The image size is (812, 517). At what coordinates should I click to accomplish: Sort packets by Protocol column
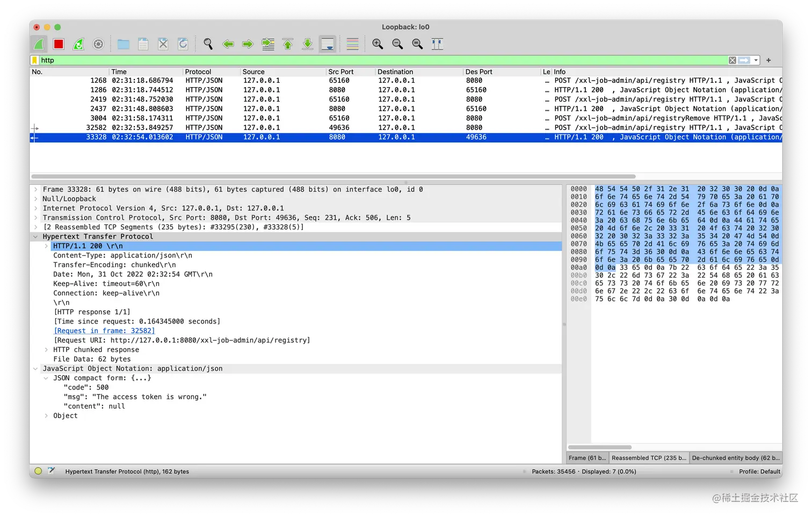pos(211,71)
